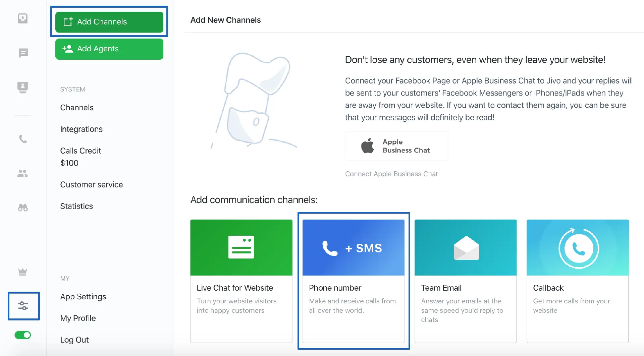Viewport: 644px width, 356px height.
Task: Open the team people icon
Action: tap(22, 173)
